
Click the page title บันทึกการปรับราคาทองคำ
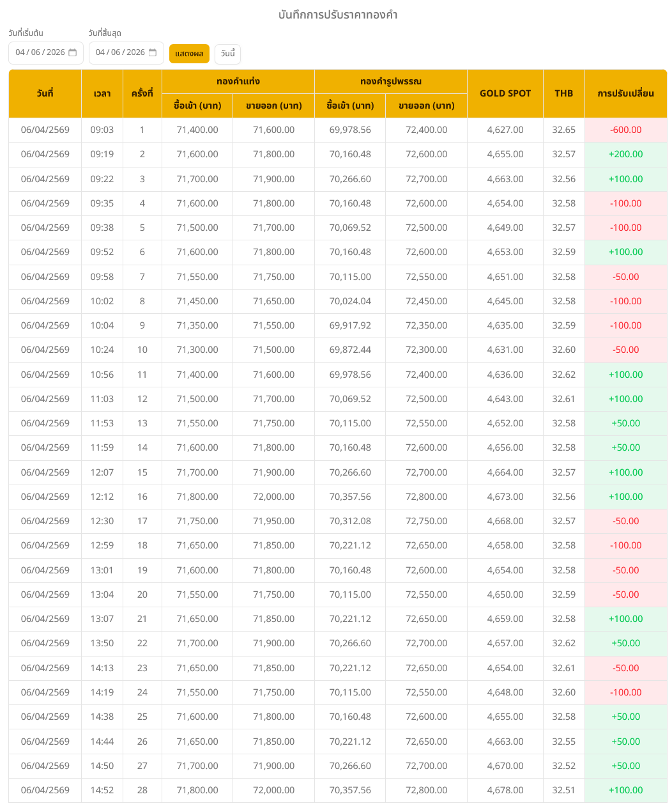click(338, 15)
